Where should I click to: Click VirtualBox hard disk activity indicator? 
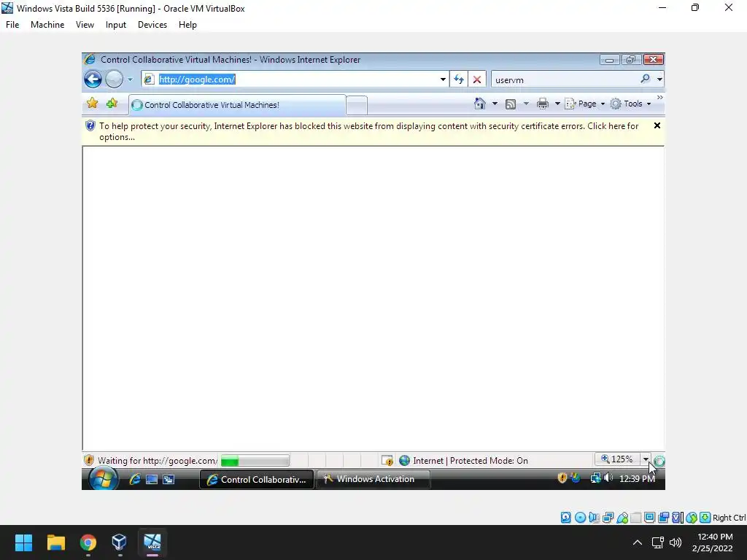point(565,518)
